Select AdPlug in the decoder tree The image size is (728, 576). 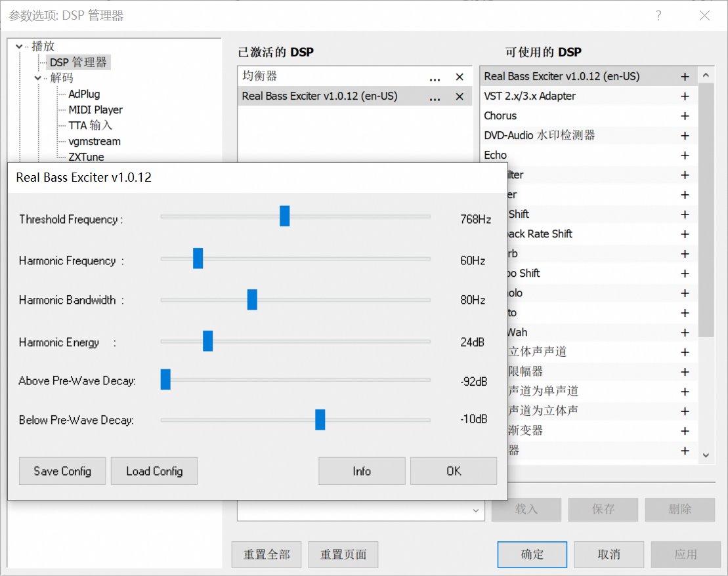[x=84, y=94]
